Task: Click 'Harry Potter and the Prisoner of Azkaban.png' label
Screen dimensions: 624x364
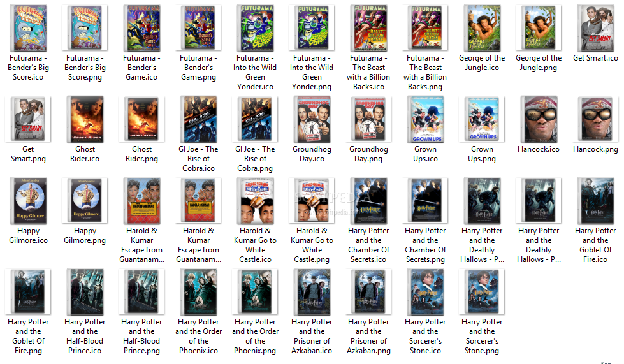Action: click(368, 336)
